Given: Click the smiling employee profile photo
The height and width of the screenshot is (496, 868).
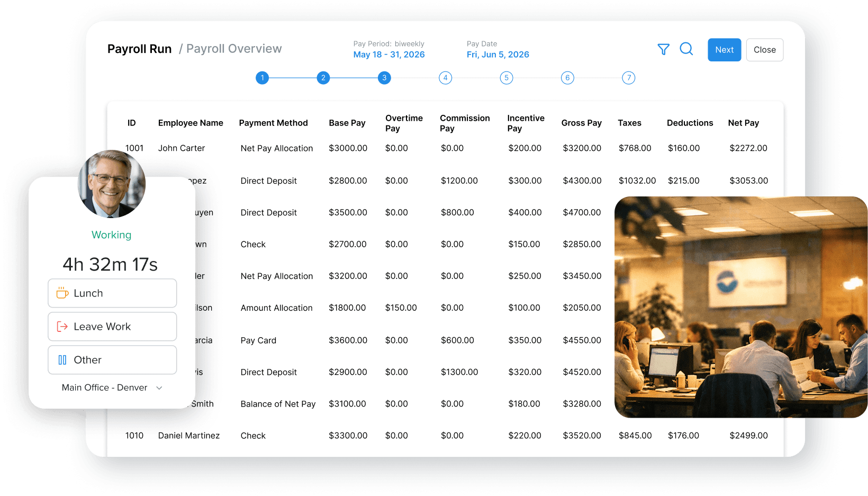Looking at the screenshot, I should (x=111, y=184).
